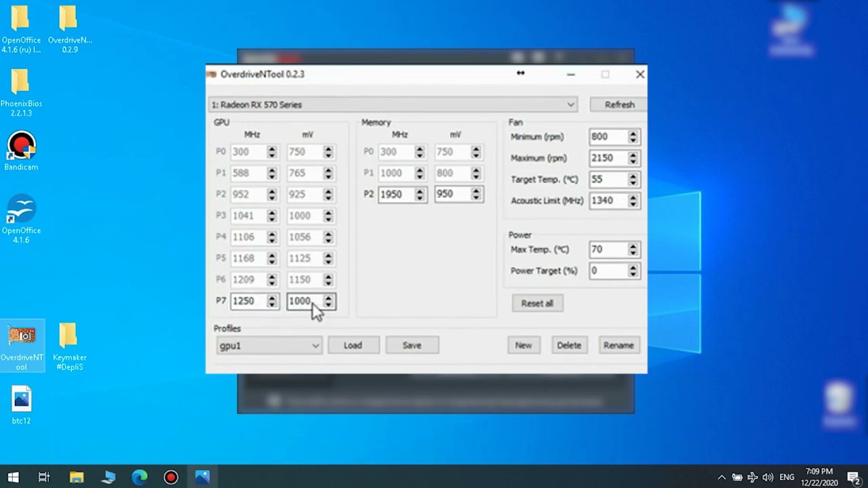The height and width of the screenshot is (488, 868).
Task: Open the Radeon RX 570 Series GPU dropdown
Action: click(x=393, y=104)
